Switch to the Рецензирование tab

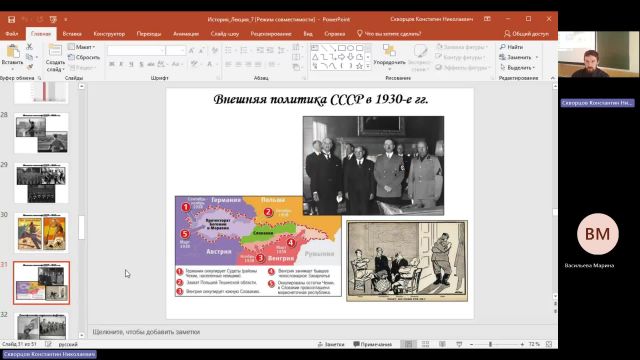[x=271, y=34]
